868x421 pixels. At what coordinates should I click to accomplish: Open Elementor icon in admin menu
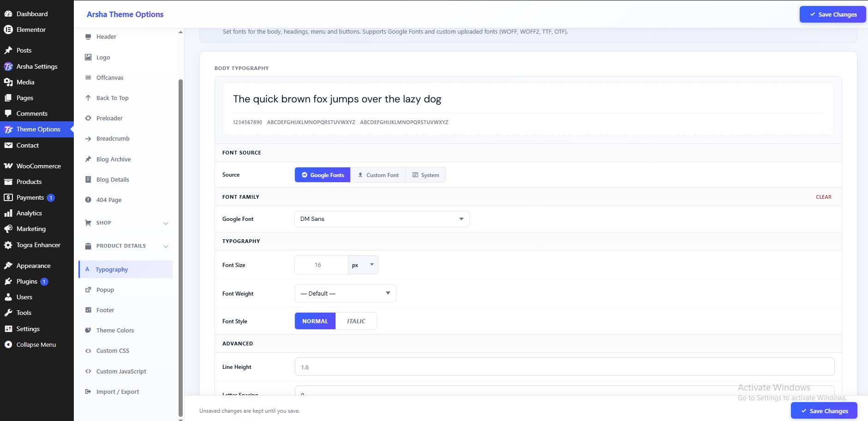click(8, 30)
